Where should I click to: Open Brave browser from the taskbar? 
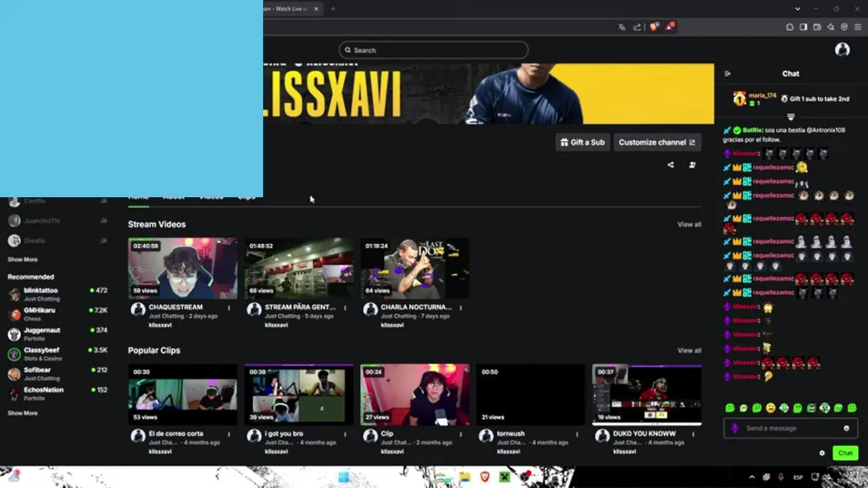[x=485, y=477]
